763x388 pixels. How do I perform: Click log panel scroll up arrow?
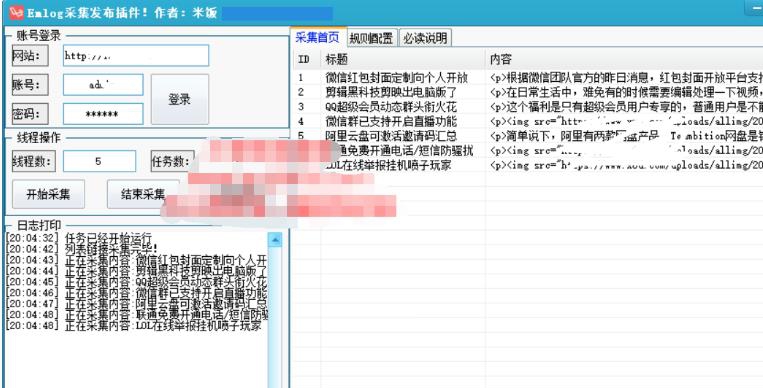275,239
